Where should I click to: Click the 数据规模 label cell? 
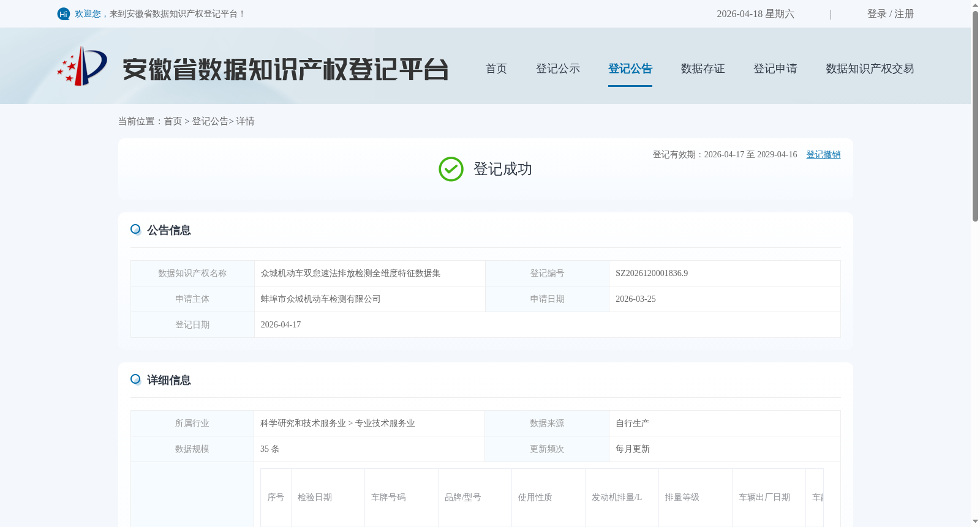pos(192,449)
